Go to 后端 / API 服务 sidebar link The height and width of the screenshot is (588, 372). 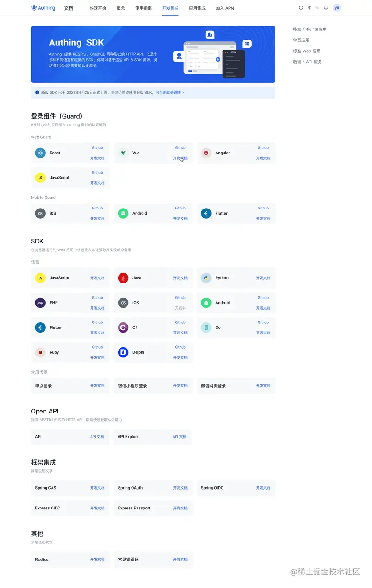[307, 62]
